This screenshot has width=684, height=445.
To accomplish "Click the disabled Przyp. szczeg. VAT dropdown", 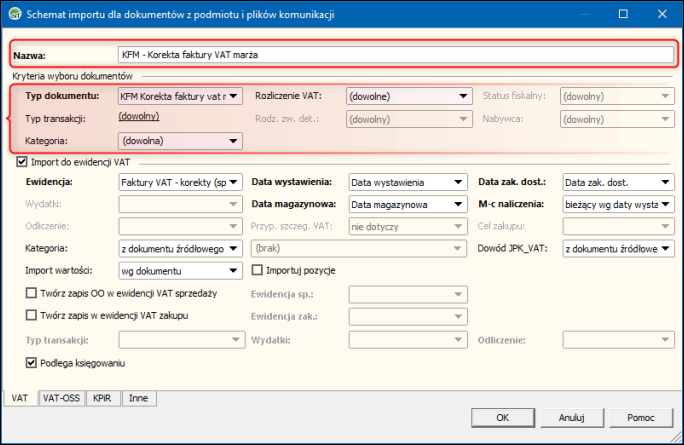I will [408, 226].
